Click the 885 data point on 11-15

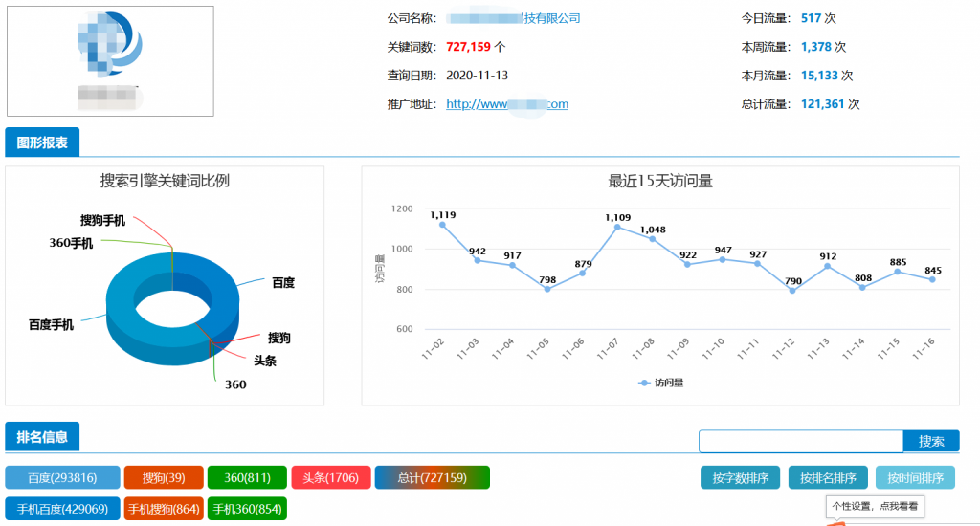pos(898,272)
